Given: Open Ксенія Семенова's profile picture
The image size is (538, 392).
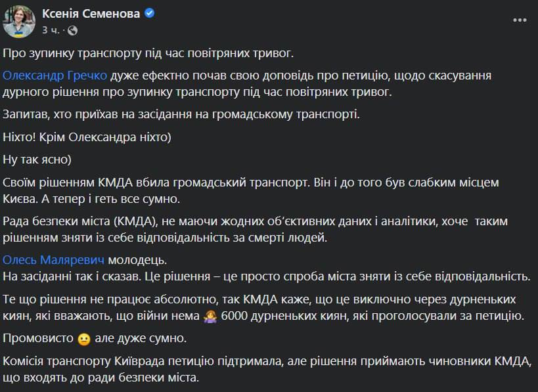Looking at the screenshot, I should pyautogui.click(x=18, y=20).
